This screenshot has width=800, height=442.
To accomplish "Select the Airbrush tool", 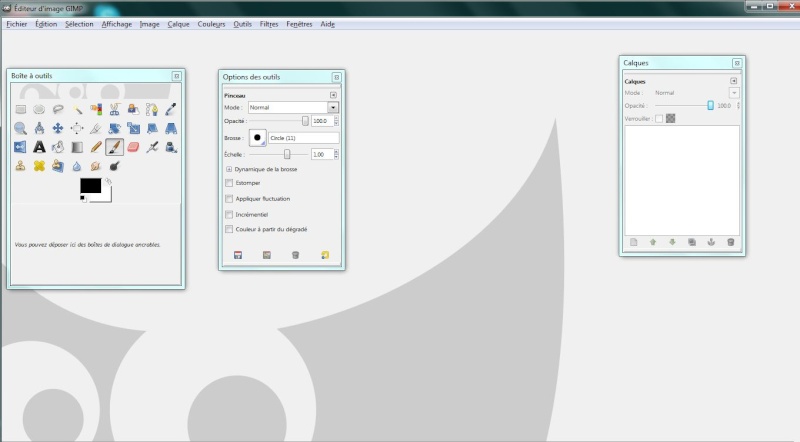I will point(152,147).
